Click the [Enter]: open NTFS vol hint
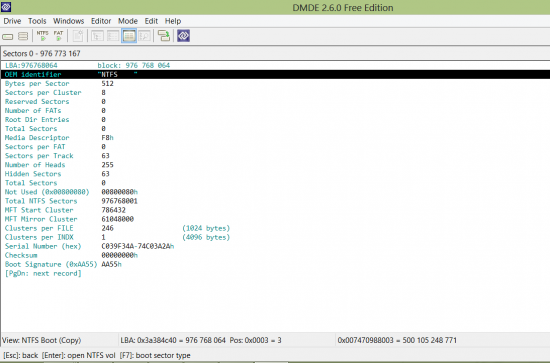 pyautogui.click(x=79, y=355)
